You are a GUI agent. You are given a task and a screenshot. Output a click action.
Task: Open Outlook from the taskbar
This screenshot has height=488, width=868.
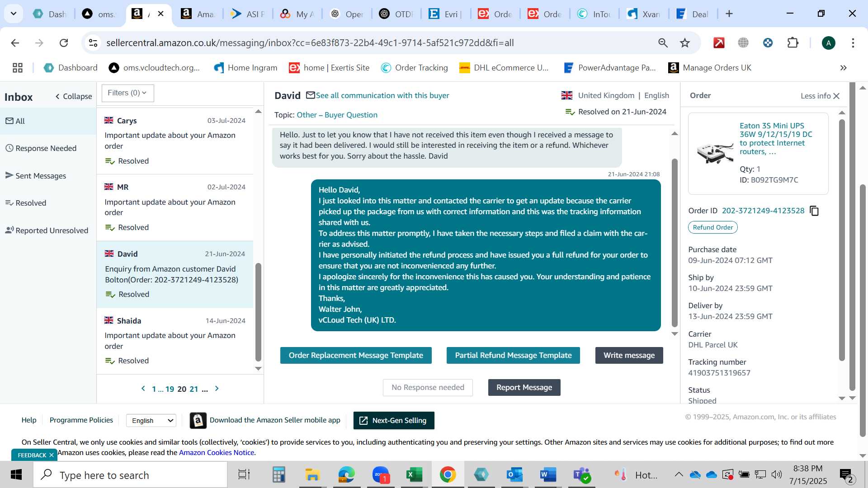[x=514, y=475]
